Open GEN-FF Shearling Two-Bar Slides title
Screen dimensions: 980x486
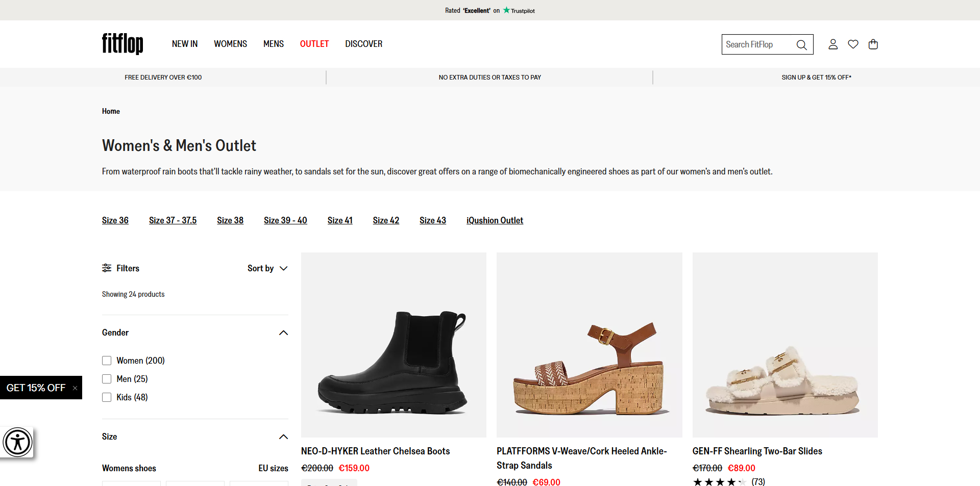[x=757, y=451]
